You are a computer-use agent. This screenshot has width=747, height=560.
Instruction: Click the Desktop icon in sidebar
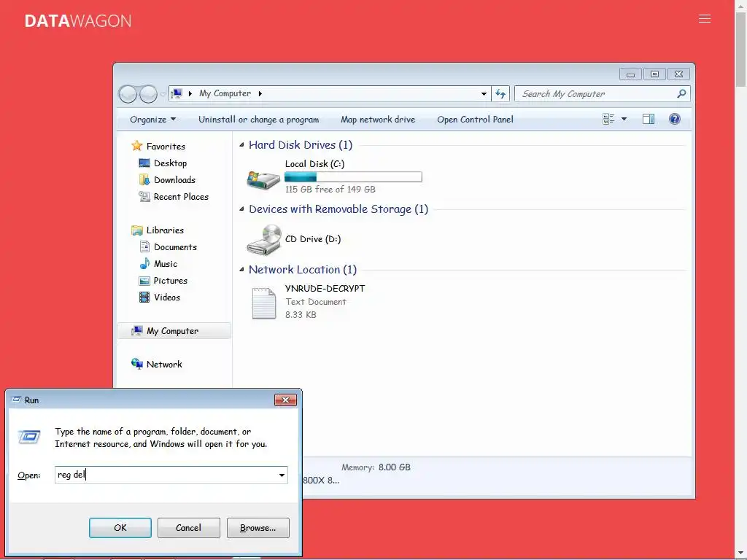[x=144, y=163]
